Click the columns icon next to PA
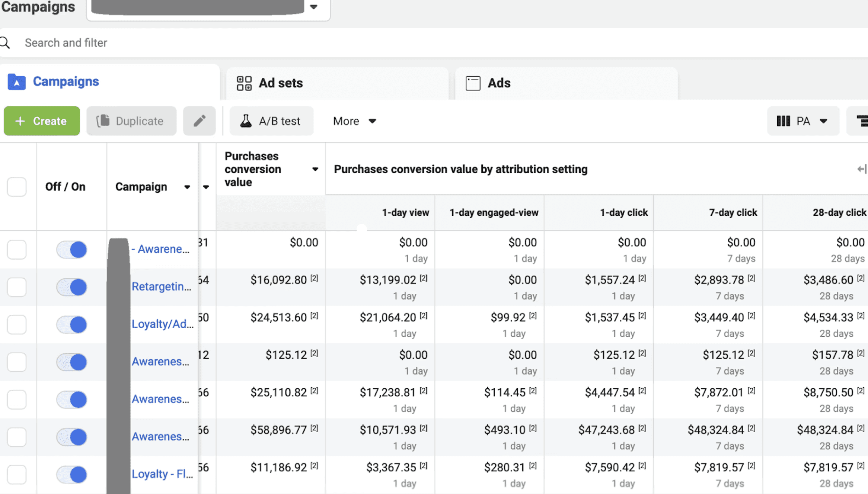868x494 pixels. click(x=783, y=121)
